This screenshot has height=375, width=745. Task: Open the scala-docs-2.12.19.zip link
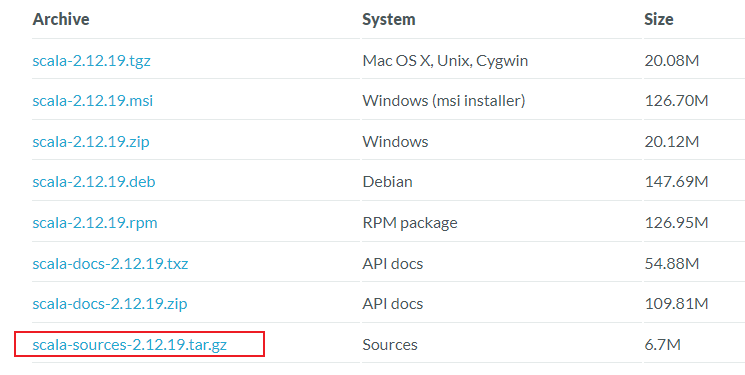click(x=110, y=304)
